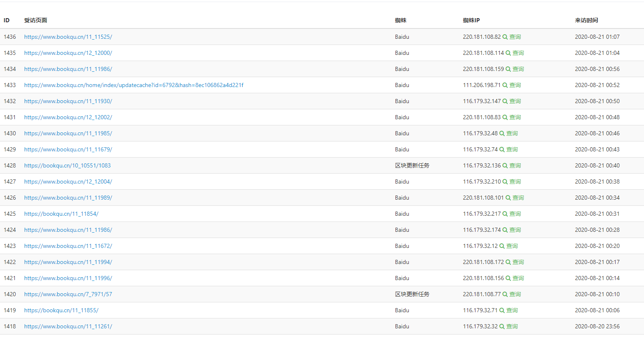Open the 11_11994 page link
The image size is (644, 337).
tap(68, 262)
